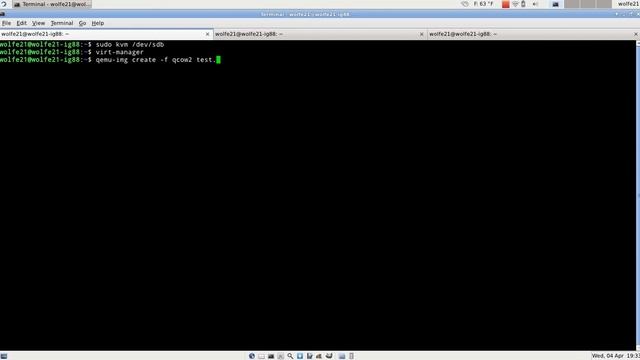
Task: Click the qemu-img command line
Action: (110, 60)
